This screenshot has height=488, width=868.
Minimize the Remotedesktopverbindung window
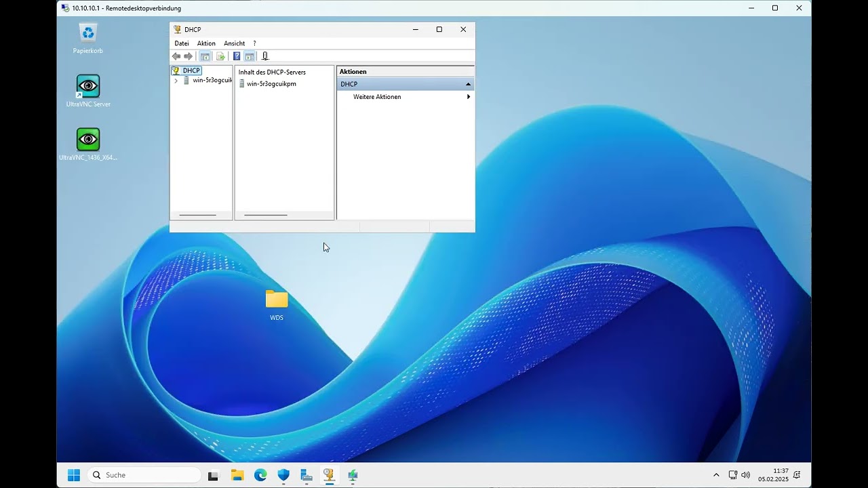tap(751, 8)
